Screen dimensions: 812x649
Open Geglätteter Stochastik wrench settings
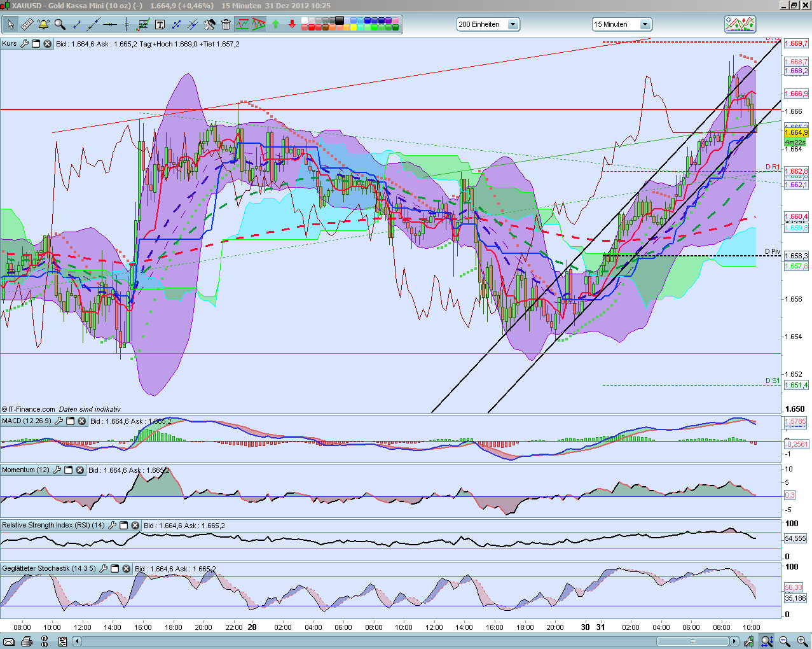(x=104, y=568)
